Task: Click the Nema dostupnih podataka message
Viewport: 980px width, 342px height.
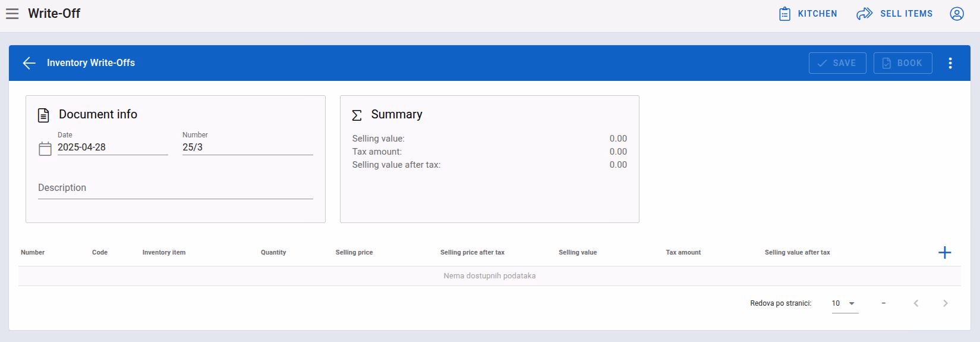Action: [x=490, y=276]
